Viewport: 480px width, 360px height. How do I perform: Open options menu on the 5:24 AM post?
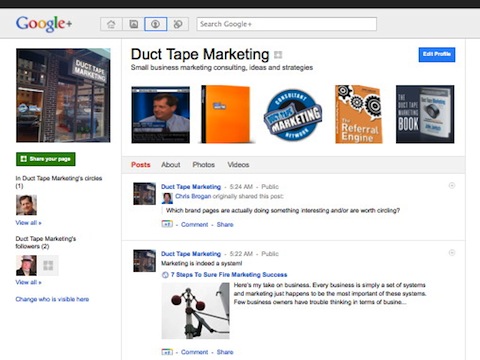[452, 185]
